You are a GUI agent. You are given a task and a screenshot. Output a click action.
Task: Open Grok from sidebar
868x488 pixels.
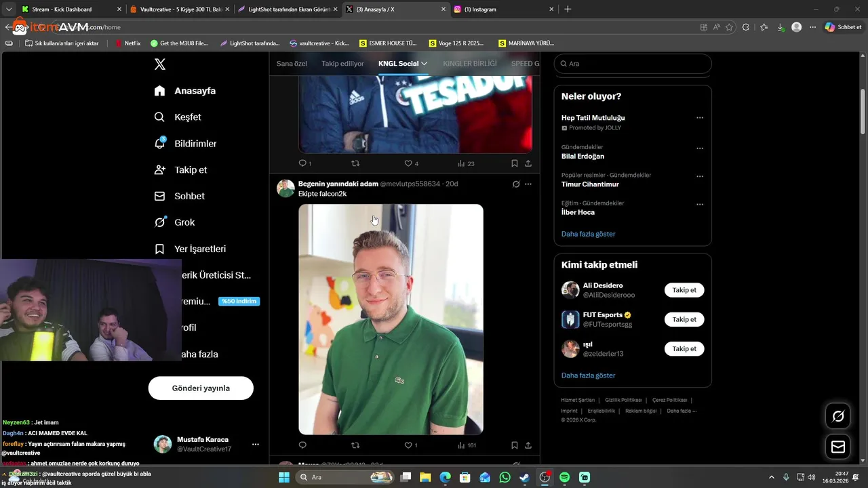pos(174,222)
